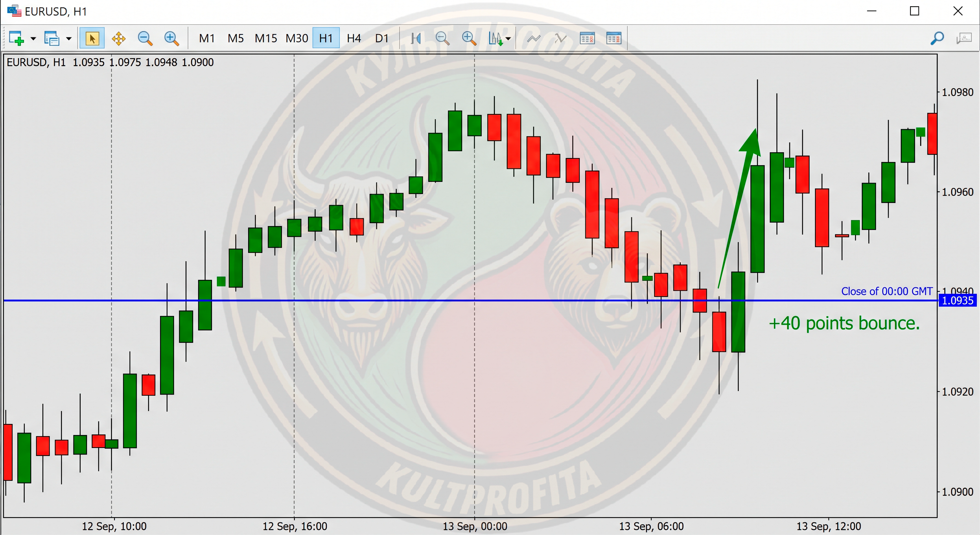Switch chart to M30 timeframe
Image resolution: width=980 pixels, height=535 pixels.
pyautogui.click(x=297, y=38)
